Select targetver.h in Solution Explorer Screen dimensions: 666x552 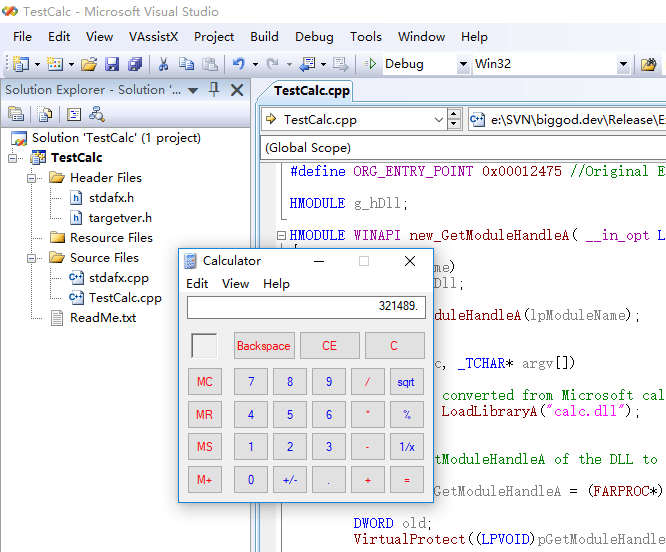click(120, 218)
